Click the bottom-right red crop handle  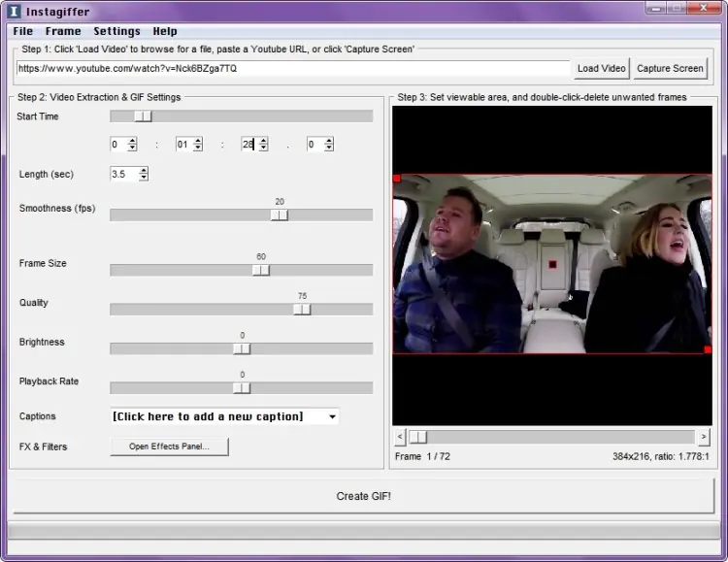coord(708,349)
